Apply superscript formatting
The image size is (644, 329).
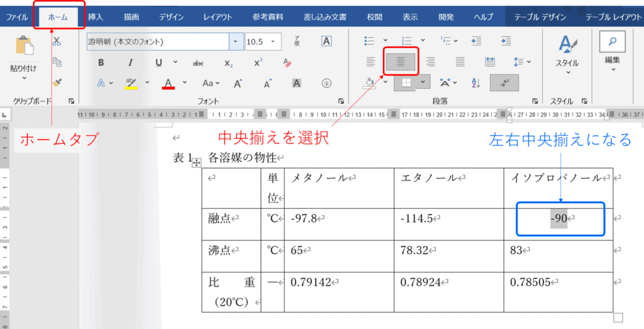[x=258, y=63]
